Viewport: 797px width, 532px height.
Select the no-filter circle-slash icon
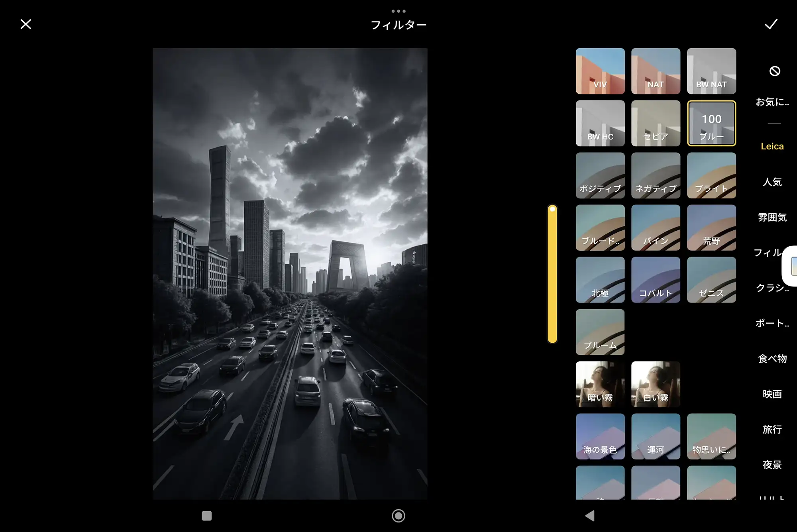coord(774,71)
